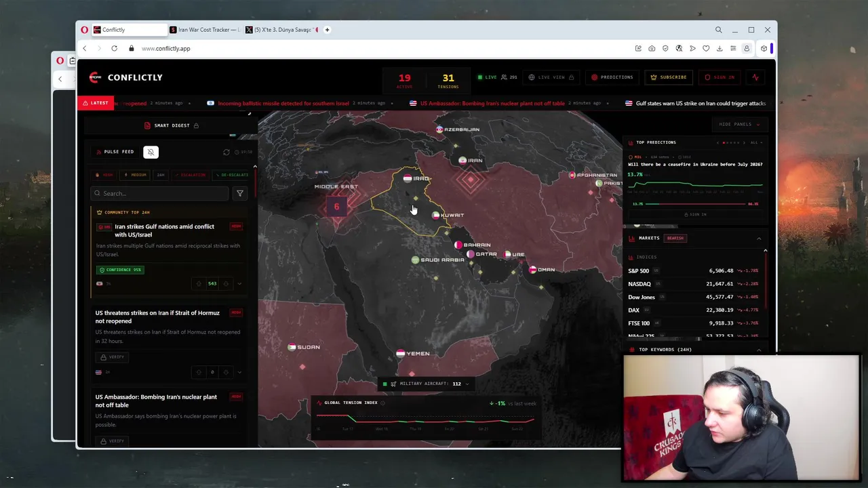Upvote the Iran strikes Gulf nations story
Image resolution: width=868 pixels, height=488 pixels.
click(x=199, y=283)
